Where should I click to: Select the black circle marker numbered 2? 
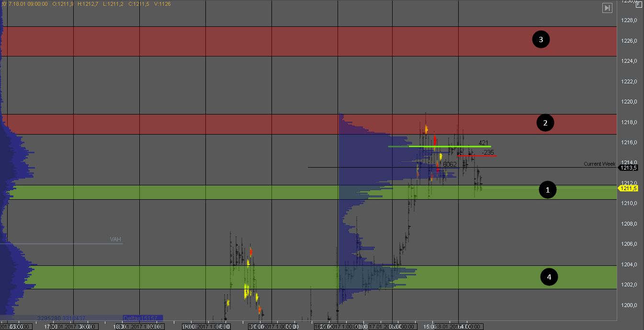click(545, 123)
